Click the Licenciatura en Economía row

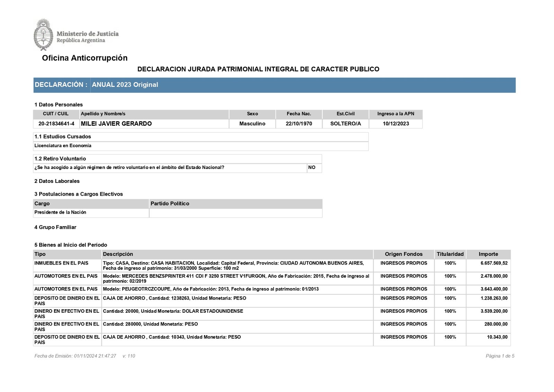tap(63, 146)
